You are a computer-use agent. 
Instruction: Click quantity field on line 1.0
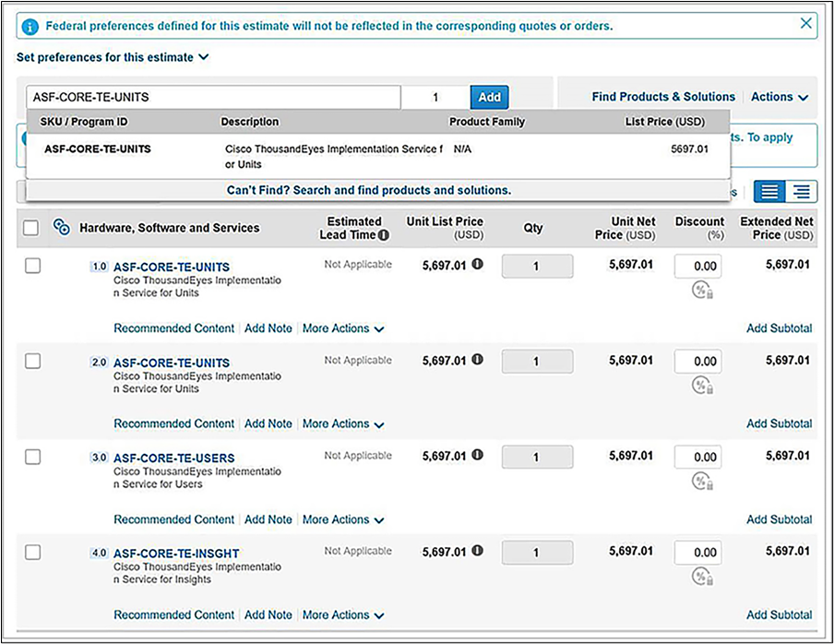point(537,267)
